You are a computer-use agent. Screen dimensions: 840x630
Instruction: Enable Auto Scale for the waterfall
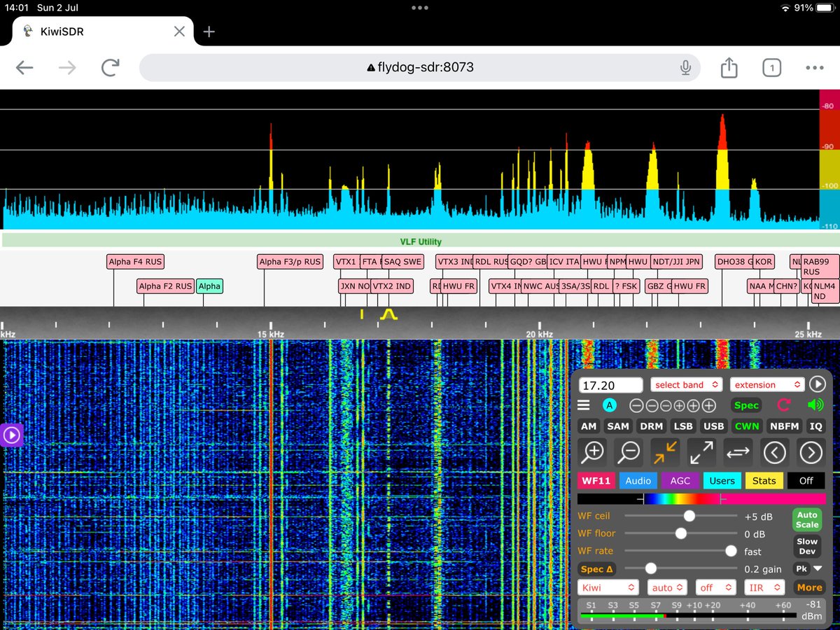[x=807, y=519]
